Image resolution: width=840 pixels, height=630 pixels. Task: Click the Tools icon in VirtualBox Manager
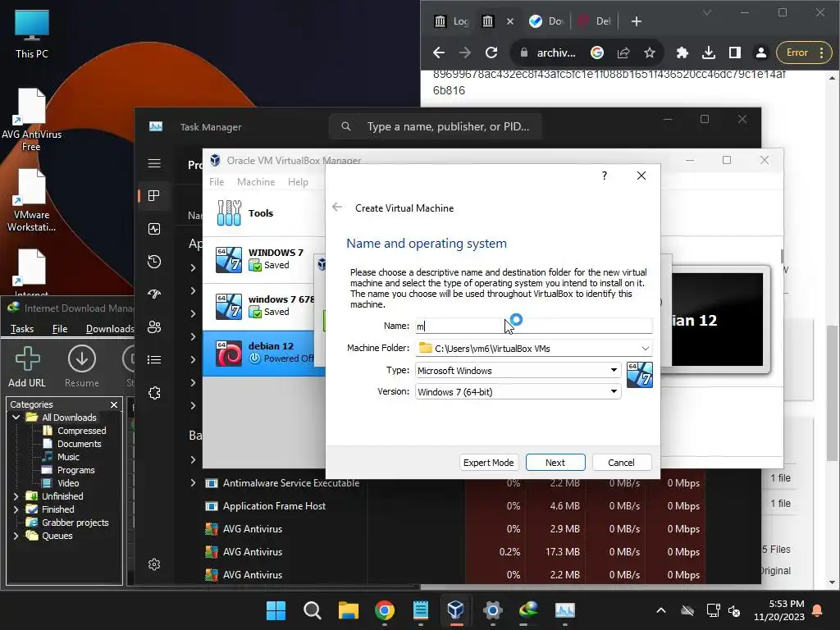pyautogui.click(x=230, y=212)
